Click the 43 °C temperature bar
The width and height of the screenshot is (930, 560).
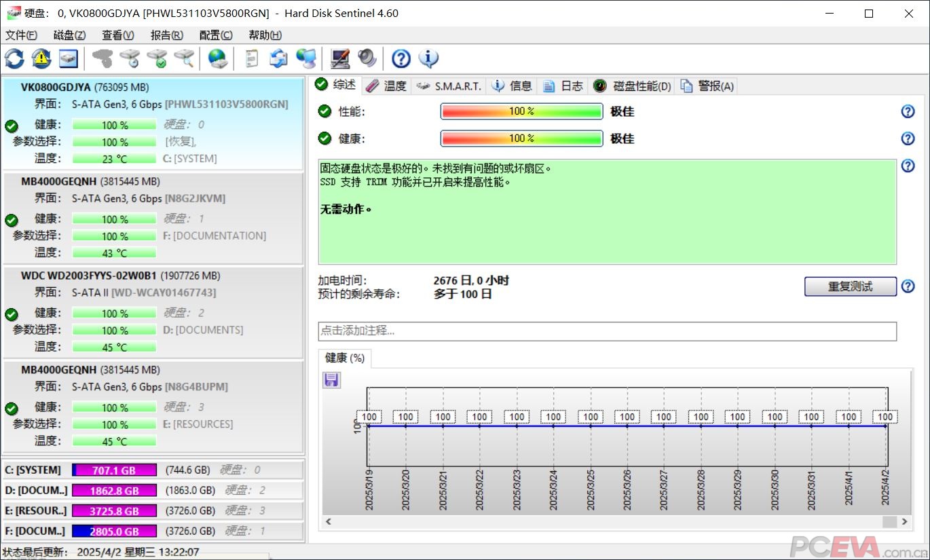pos(114,253)
